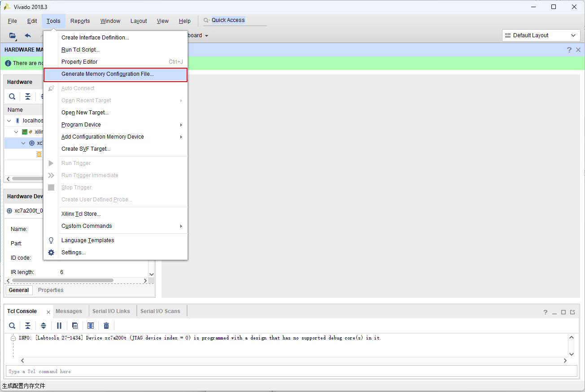The height and width of the screenshot is (392, 585).
Task: Click the Name column header in Hardware
Action: [15, 110]
